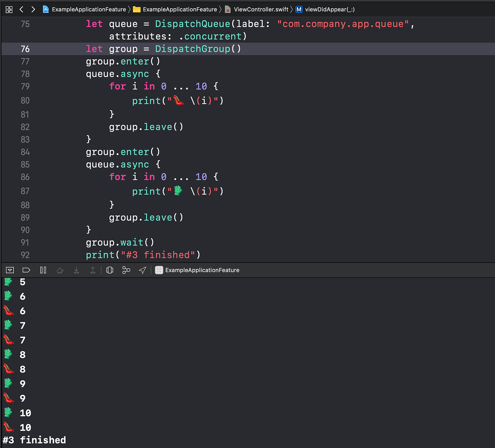
Task: Click print("#3 finished") on line 92
Action: 143,255
